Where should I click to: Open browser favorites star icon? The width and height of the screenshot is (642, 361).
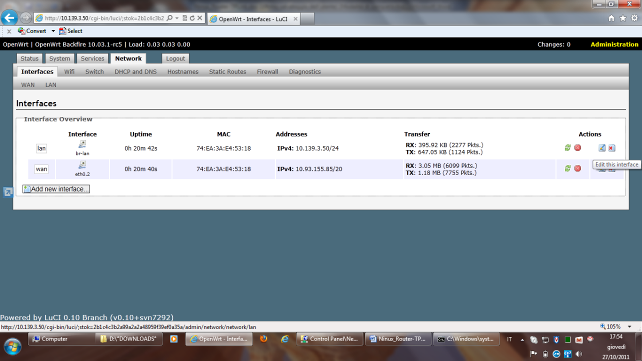[623, 18]
